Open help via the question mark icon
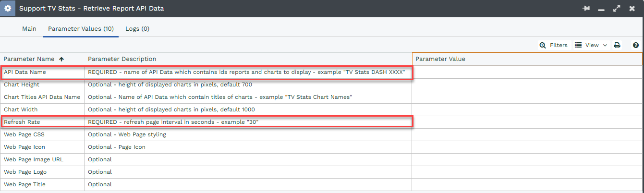644x193 pixels. point(636,45)
